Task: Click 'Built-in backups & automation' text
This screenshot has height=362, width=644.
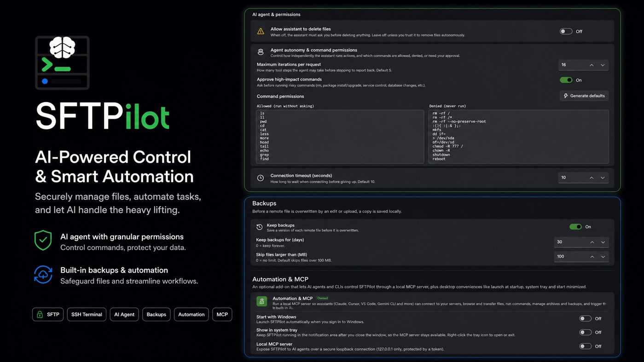Action: click(x=114, y=270)
